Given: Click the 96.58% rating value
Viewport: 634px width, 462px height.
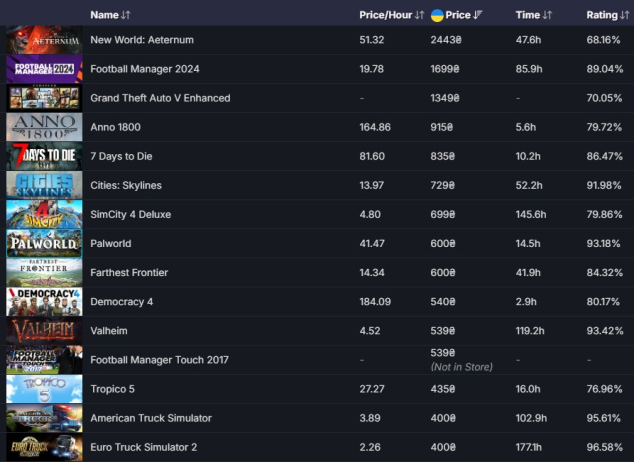Looking at the screenshot, I should (604, 447).
